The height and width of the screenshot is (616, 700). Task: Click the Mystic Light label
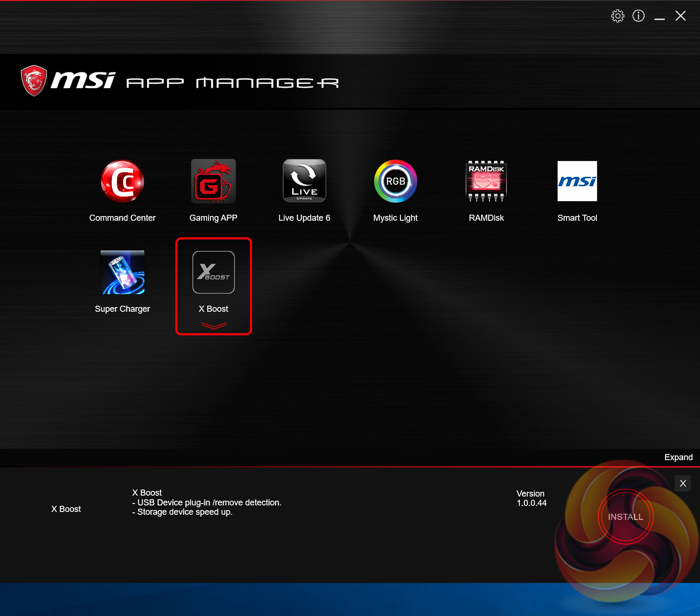(x=395, y=218)
